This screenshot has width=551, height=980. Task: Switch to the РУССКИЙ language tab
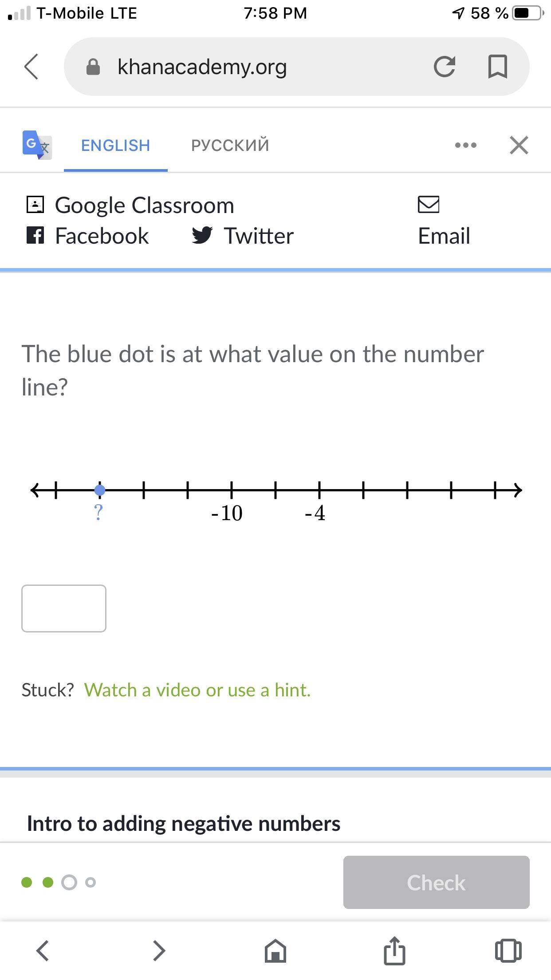tap(230, 146)
